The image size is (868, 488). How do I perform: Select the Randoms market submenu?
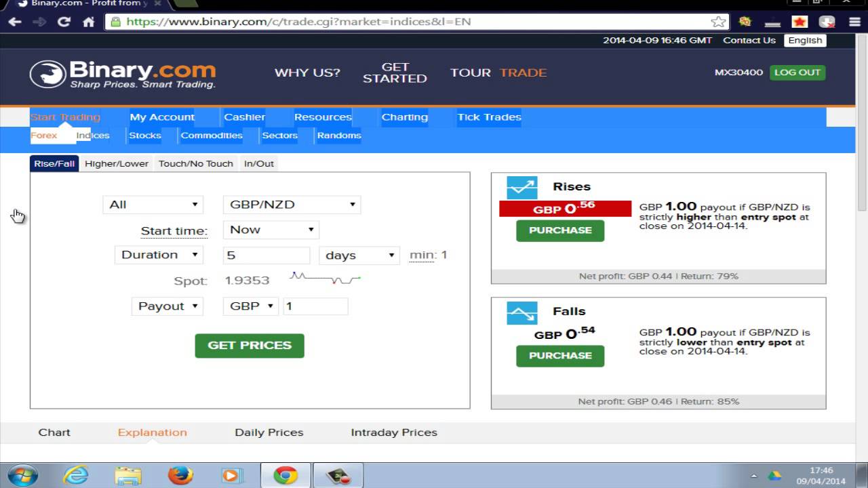tap(339, 136)
